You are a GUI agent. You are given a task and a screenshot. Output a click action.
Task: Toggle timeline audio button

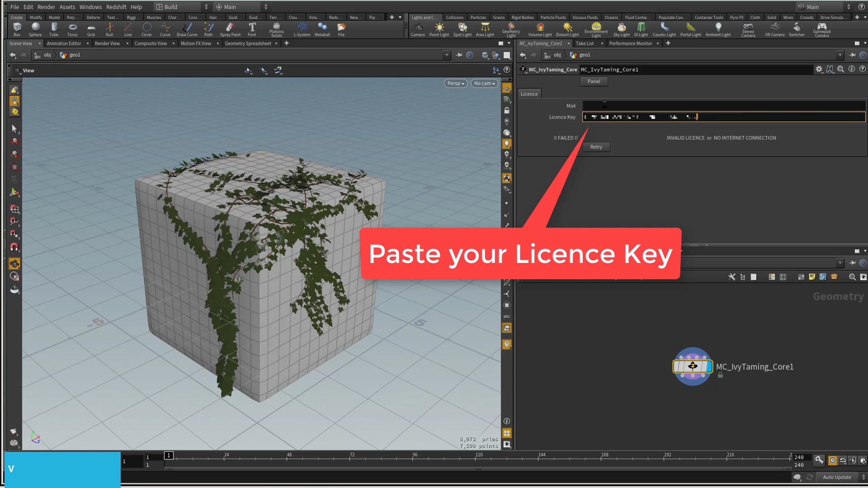tap(853, 460)
